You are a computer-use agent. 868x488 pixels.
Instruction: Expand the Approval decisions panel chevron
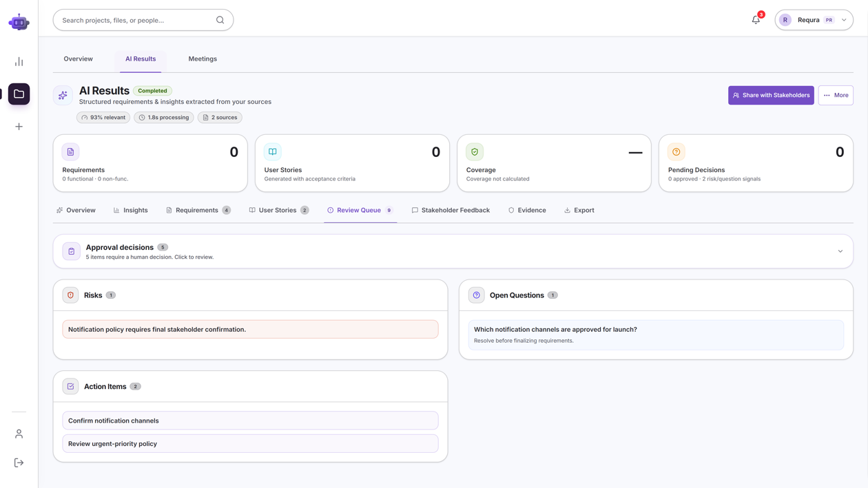[x=840, y=251]
